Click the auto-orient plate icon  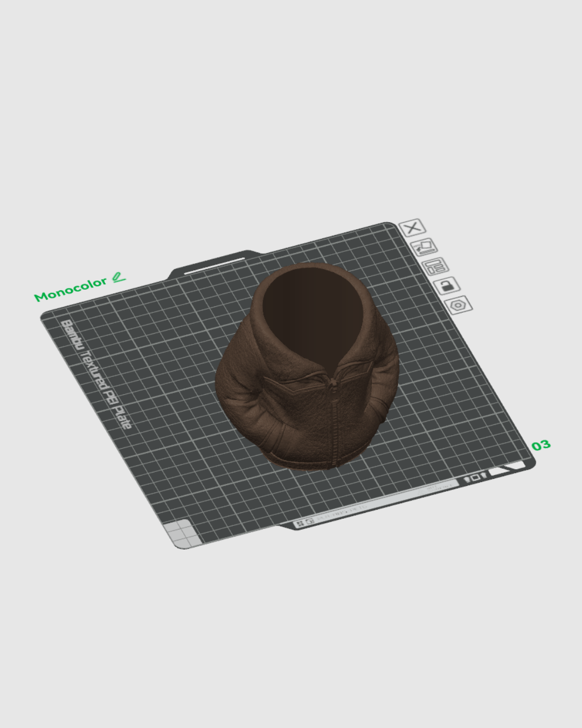click(425, 247)
